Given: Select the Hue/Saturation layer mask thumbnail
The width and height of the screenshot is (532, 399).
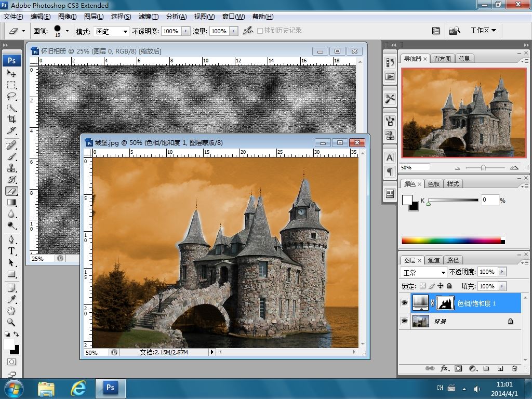Looking at the screenshot, I should click(445, 303).
